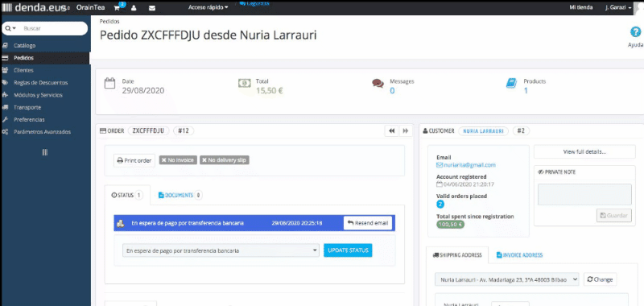Switch to the Documents tab

[x=180, y=196]
